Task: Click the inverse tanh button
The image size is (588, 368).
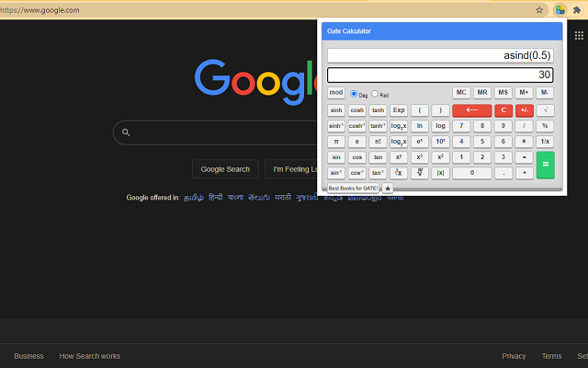Action: pyautogui.click(x=378, y=126)
